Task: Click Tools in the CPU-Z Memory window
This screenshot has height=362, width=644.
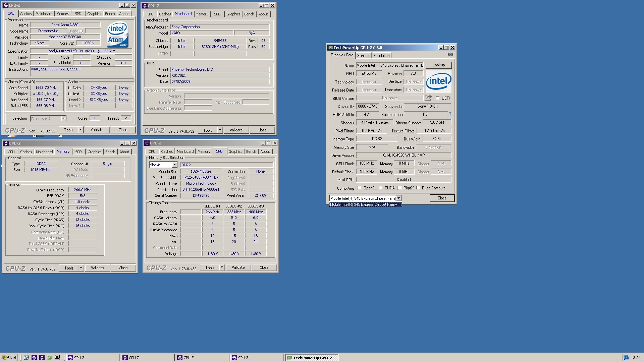Action: point(69,268)
